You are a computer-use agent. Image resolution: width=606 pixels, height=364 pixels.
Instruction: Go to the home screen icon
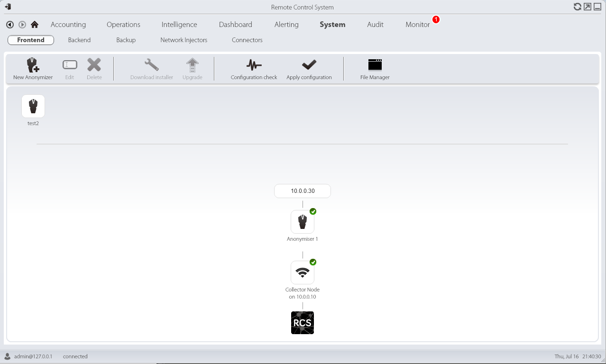pos(35,25)
